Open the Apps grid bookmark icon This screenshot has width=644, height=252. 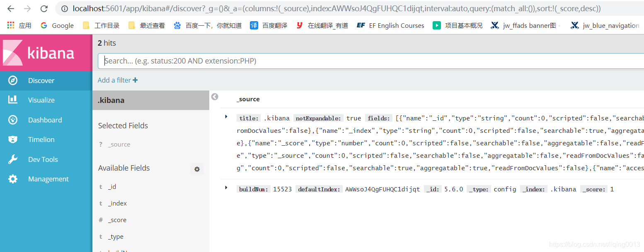[11, 25]
